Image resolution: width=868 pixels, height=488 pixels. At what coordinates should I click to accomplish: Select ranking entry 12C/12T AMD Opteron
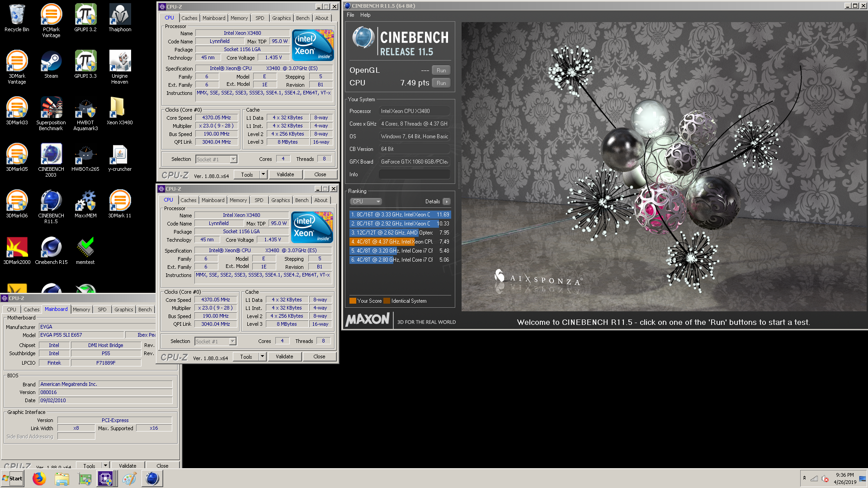[400, 233]
